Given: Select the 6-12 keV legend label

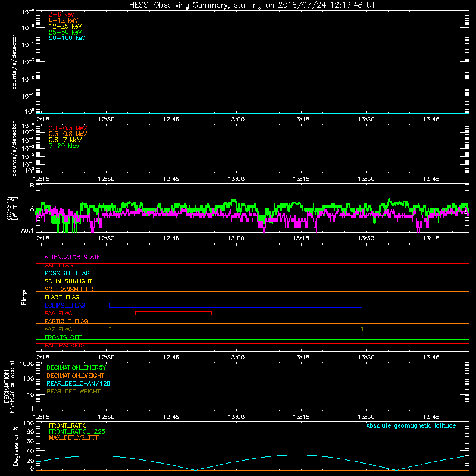Looking at the screenshot, I should [63, 20].
